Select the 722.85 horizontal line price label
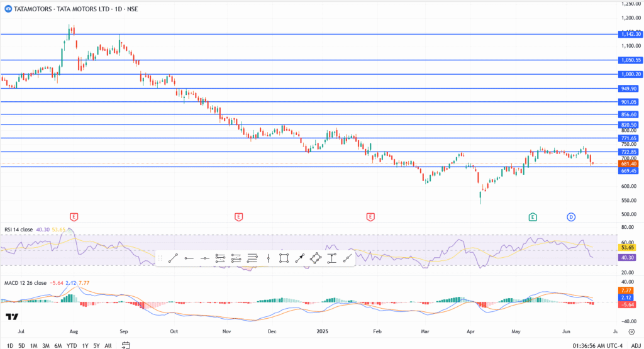This screenshot has width=644, height=349. click(x=628, y=152)
